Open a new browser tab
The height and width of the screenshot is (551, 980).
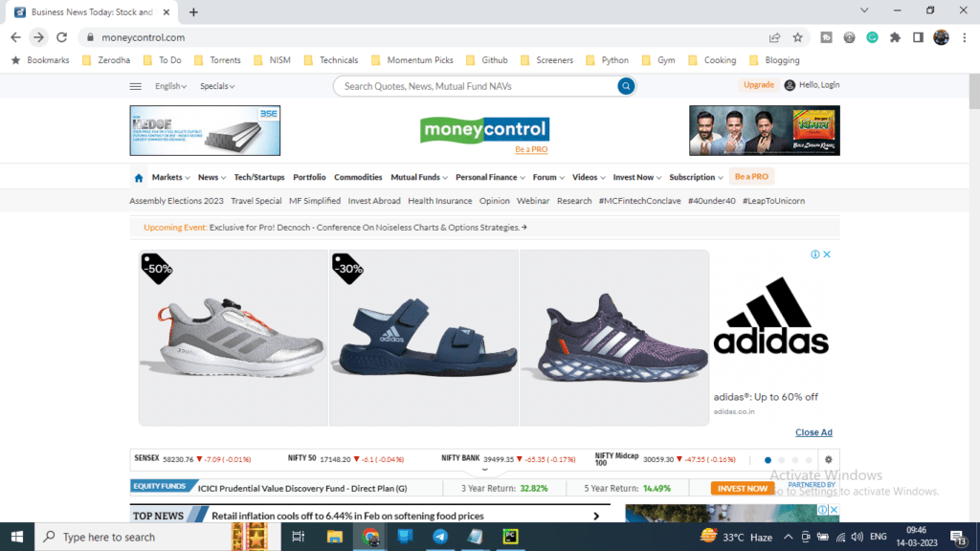tap(193, 11)
